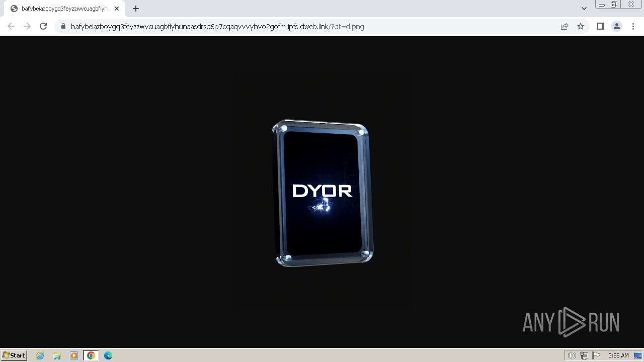Image resolution: width=644 pixels, height=362 pixels.
Task: Open a new tab with plus button
Action: tap(136, 9)
